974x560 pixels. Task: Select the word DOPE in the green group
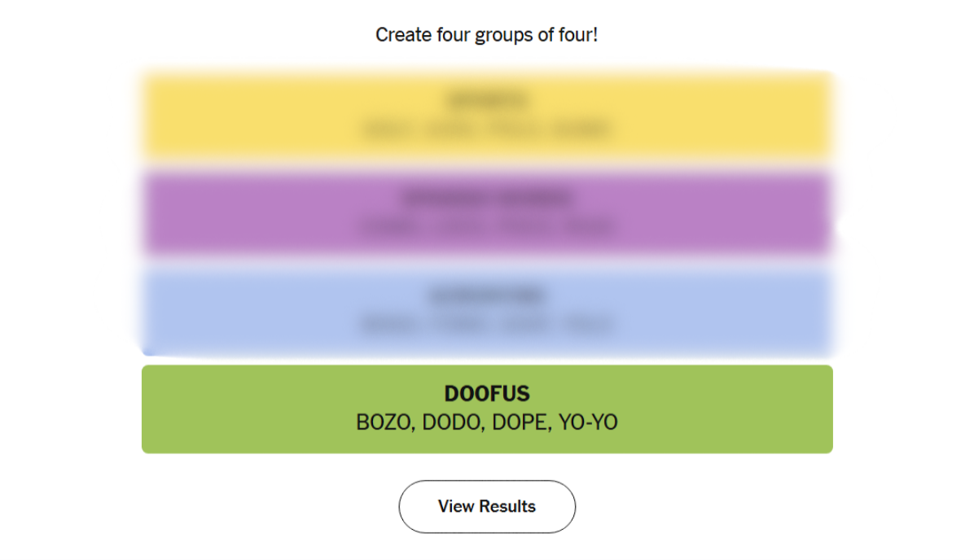(x=521, y=423)
